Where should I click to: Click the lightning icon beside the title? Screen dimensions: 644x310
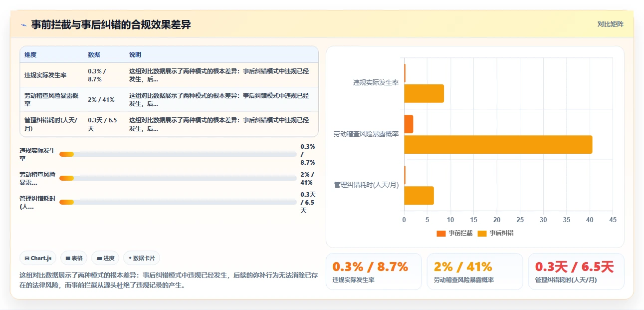pos(23,25)
